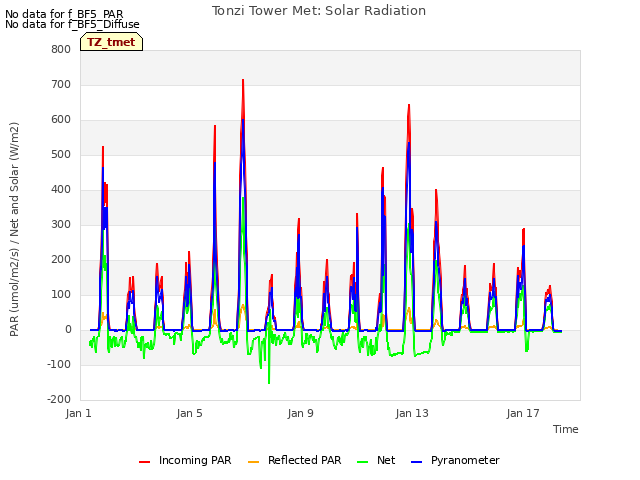Click the 100 y-axis tick label
This screenshot has height=480, width=640.
tap(61, 295)
